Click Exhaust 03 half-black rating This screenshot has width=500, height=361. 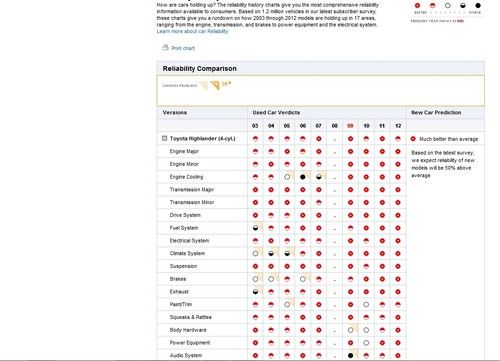click(255, 292)
